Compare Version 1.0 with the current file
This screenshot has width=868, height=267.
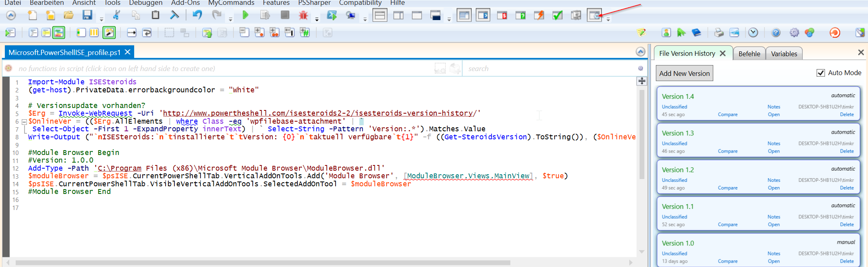point(728,261)
